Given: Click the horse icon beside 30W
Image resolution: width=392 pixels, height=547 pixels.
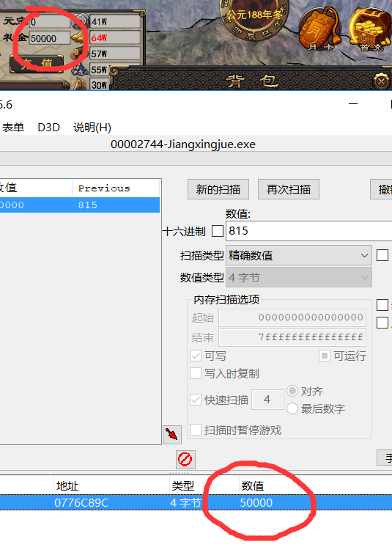Looking at the screenshot, I should click(80, 84).
